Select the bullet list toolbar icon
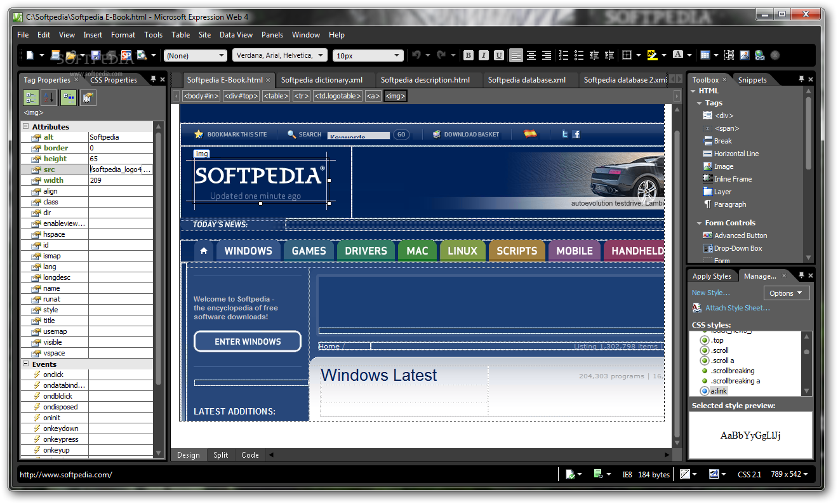This screenshot has width=838, height=504. point(579,55)
